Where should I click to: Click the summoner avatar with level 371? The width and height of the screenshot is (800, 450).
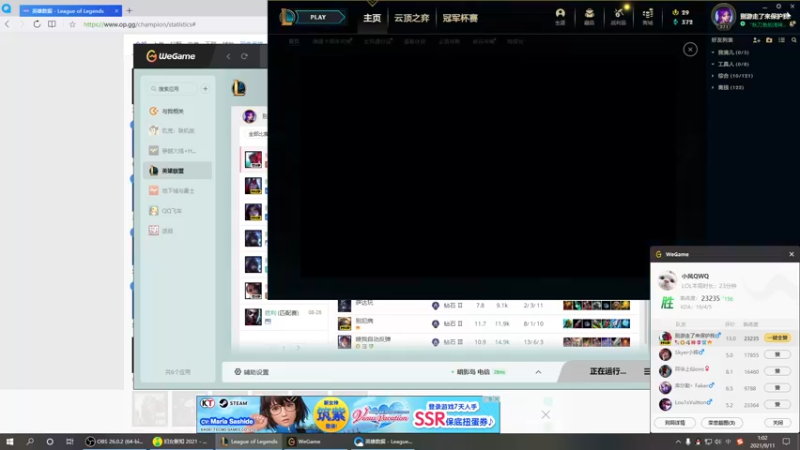point(723,16)
